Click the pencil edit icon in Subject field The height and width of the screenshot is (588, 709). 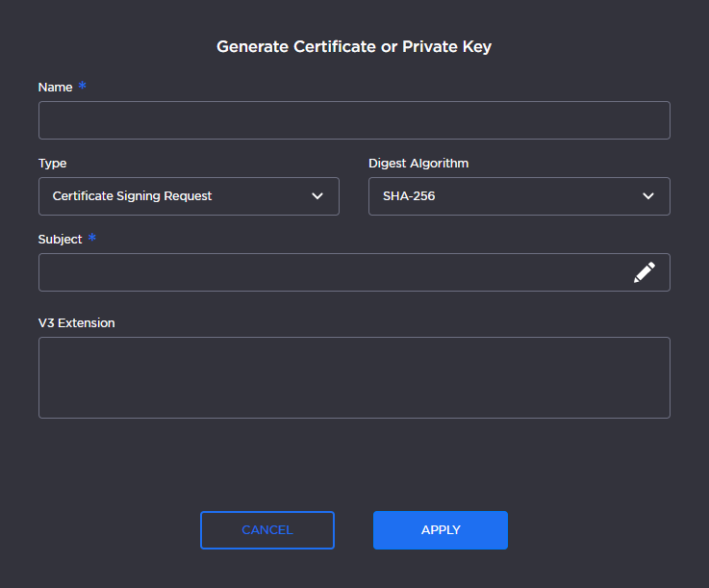click(644, 272)
